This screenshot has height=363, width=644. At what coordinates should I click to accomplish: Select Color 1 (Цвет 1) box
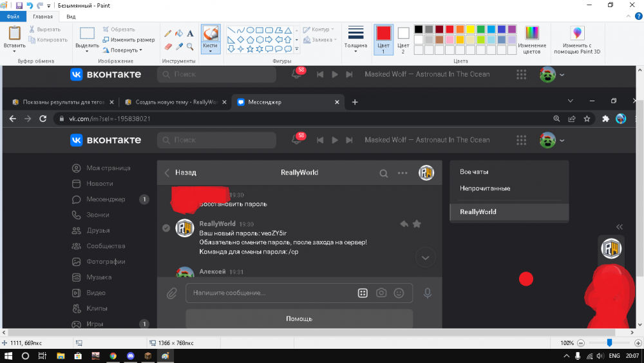383,39
